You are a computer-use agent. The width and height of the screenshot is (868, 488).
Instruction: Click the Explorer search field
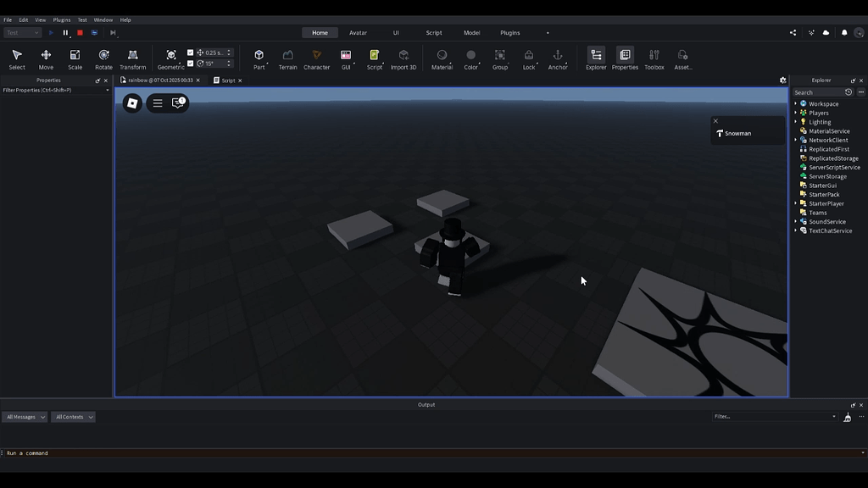pos(818,92)
